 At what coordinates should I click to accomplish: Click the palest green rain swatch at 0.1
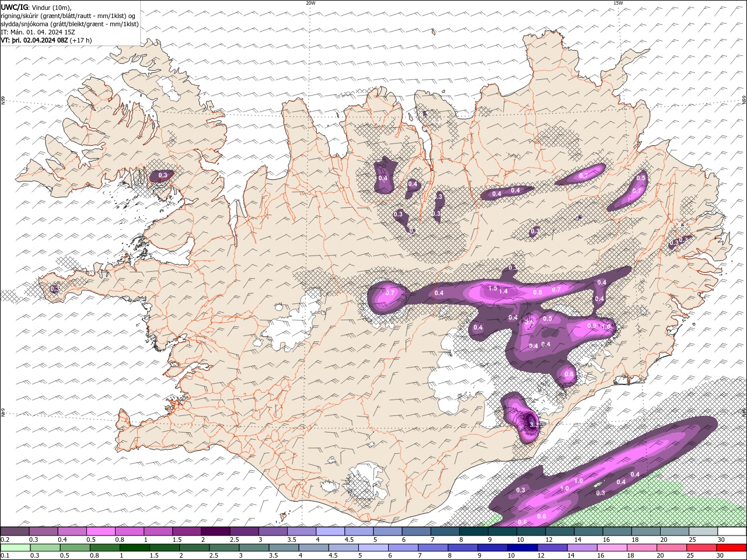[15, 548]
